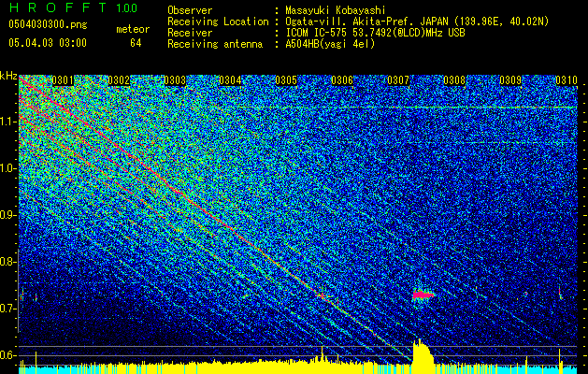
Task: Click the 0308 time marker
Action: (x=454, y=80)
